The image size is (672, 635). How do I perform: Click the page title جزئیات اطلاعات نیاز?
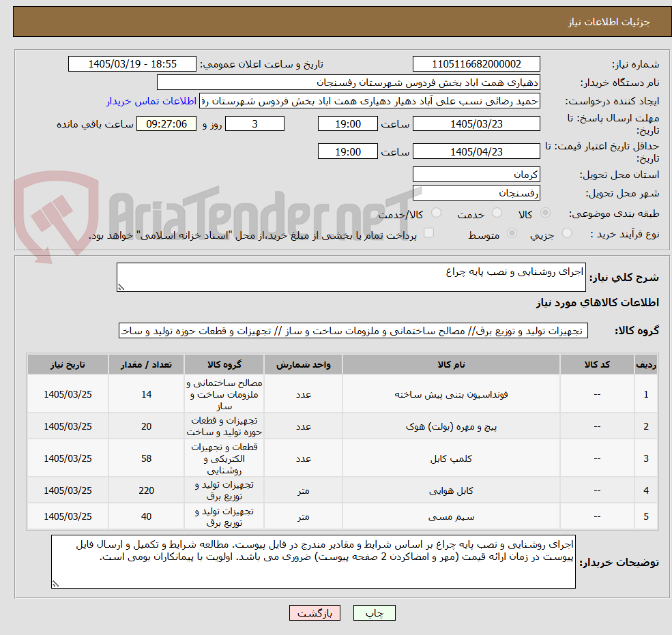[609, 22]
